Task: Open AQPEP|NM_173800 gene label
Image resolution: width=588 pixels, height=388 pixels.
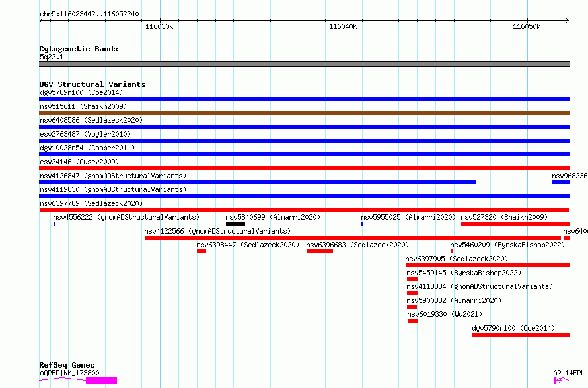Action: point(69,373)
